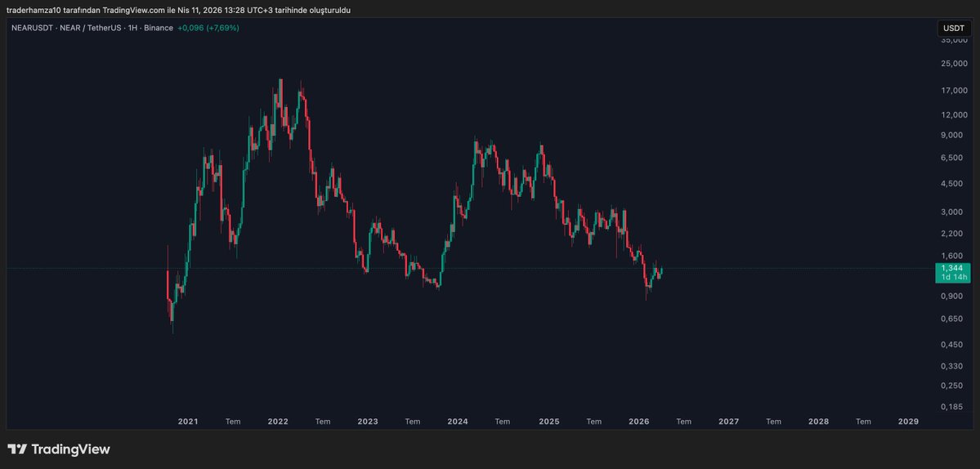Click the Tem label between 2028 and 2029

[x=863, y=422]
